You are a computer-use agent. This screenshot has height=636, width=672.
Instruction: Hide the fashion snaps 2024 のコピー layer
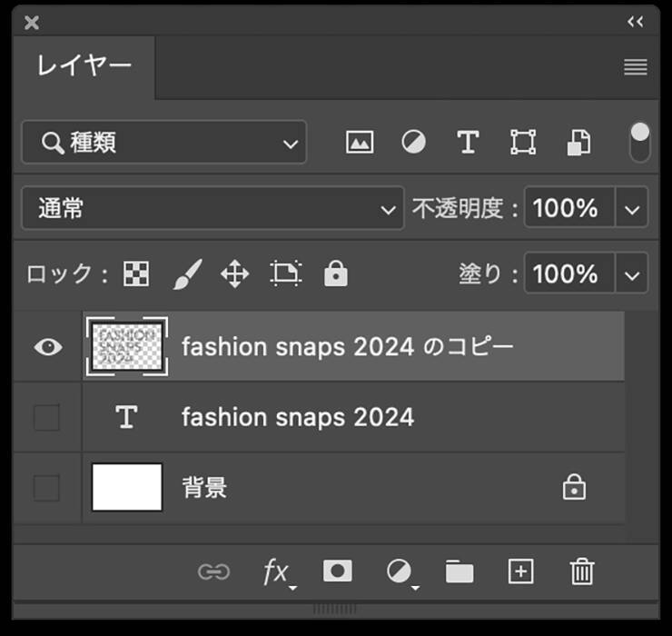coord(48,346)
